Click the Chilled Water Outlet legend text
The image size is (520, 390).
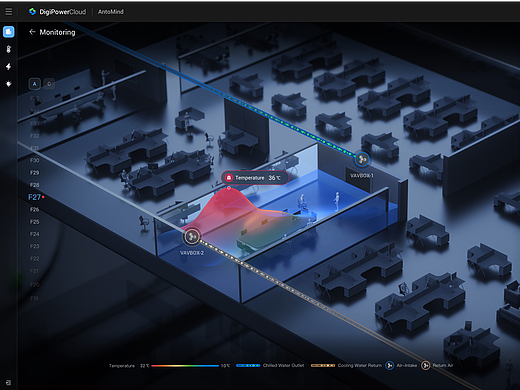pos(283,366)
